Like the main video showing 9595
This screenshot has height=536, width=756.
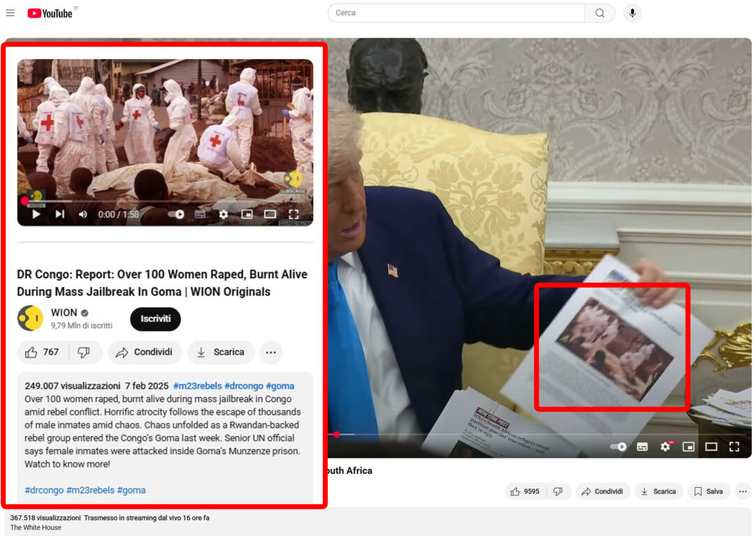coord(525,491)
